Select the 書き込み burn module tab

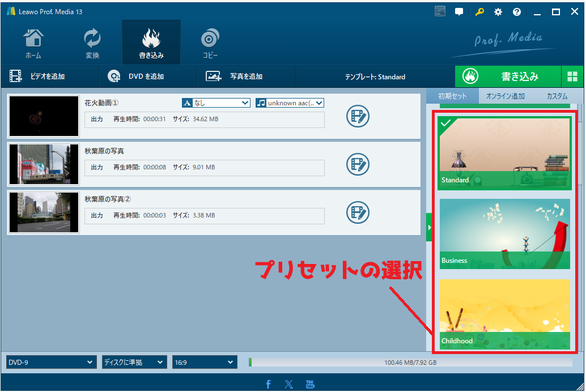point(151,42)
